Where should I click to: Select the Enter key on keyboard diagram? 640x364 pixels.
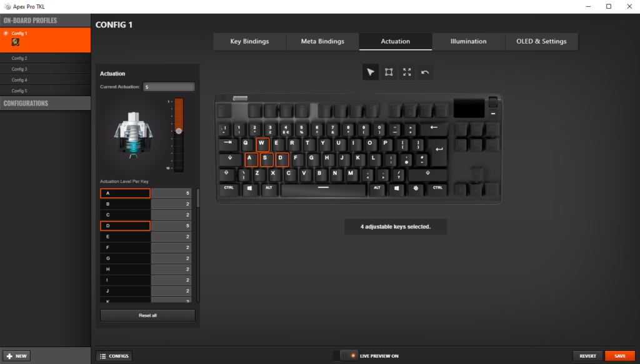click(439, 152)
